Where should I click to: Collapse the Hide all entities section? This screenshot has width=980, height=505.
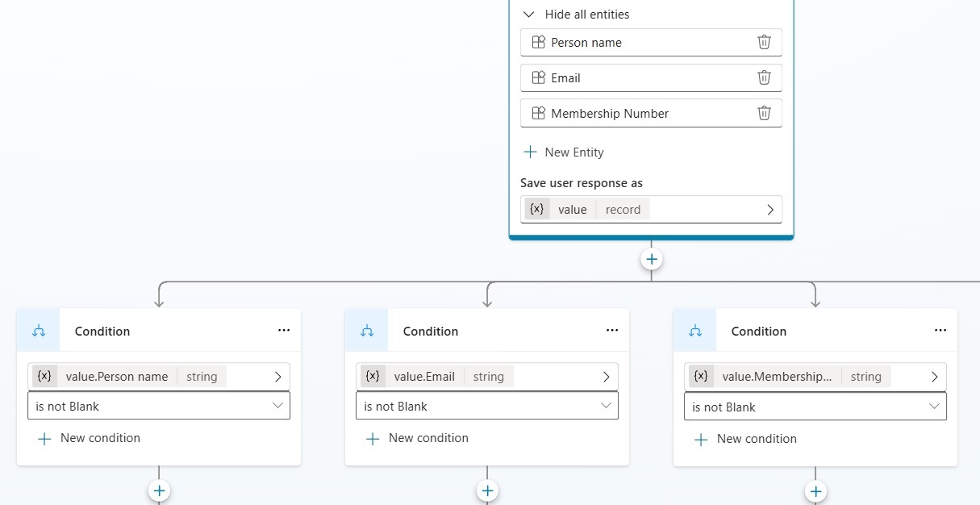[x=528, y=14]
